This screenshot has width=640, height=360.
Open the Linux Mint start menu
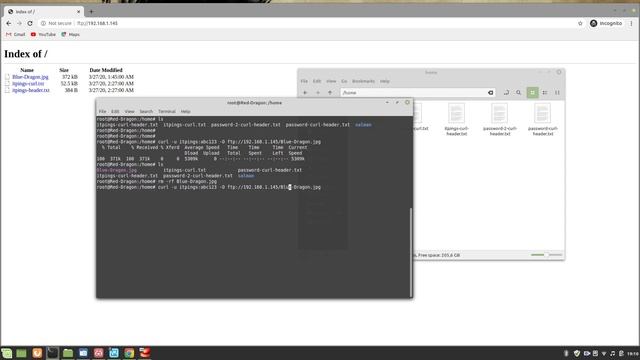[x=7, y=353]
